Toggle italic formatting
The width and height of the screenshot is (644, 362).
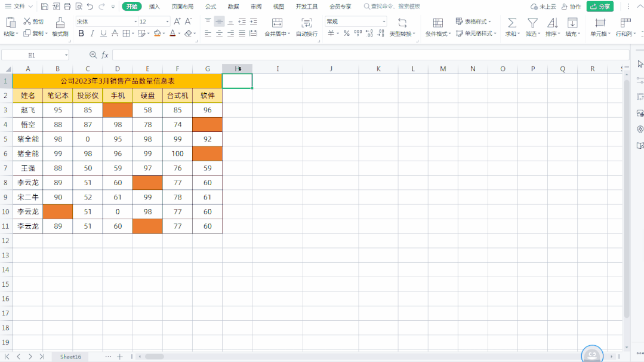point(92,33)
